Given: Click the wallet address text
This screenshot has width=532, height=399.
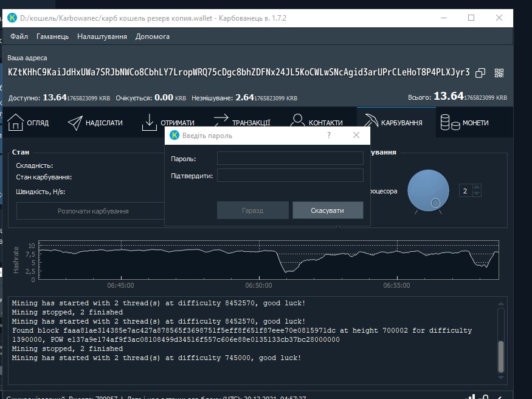Looking at the screenshot, I should (239, 72).
